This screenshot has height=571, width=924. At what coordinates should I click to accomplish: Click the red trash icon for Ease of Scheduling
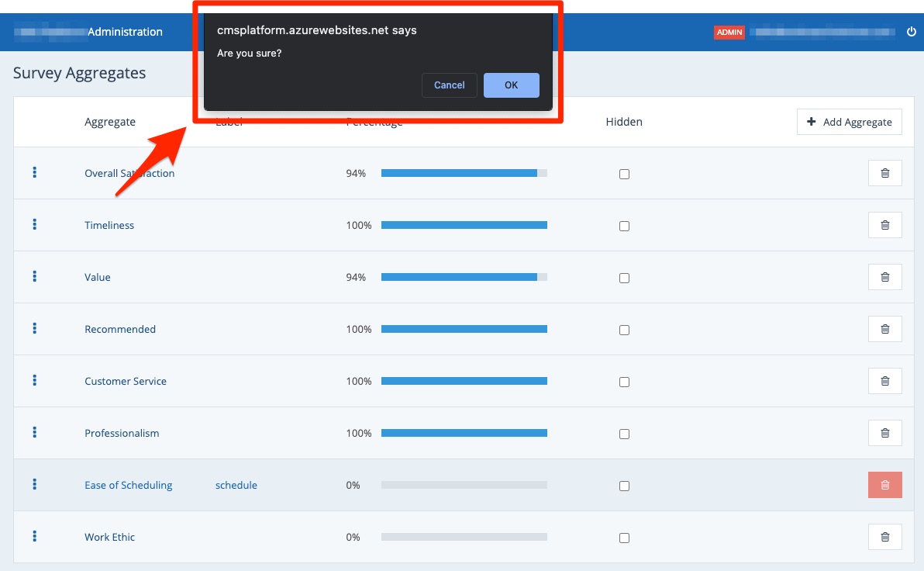click(884, 485)
